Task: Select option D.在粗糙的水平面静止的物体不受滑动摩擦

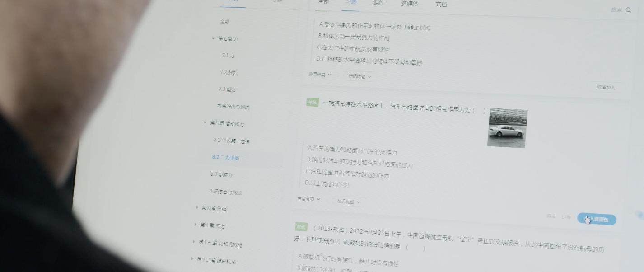Action: point(369,61)
